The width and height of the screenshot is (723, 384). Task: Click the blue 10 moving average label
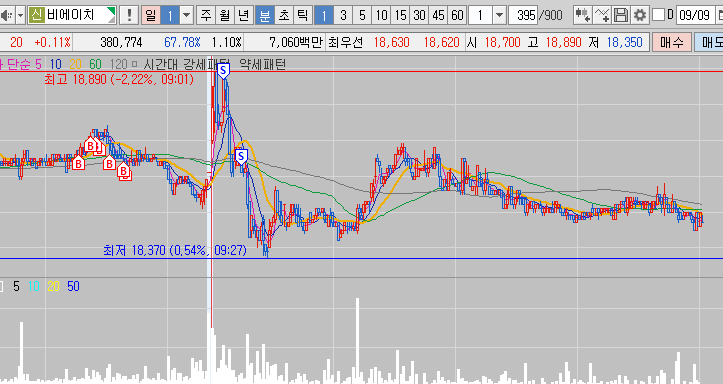coord(56,64)
